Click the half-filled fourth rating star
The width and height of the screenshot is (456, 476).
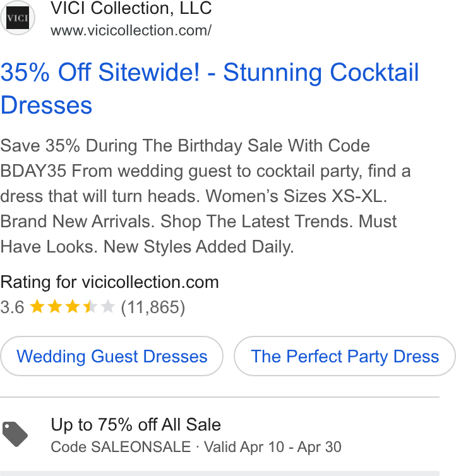90,306
